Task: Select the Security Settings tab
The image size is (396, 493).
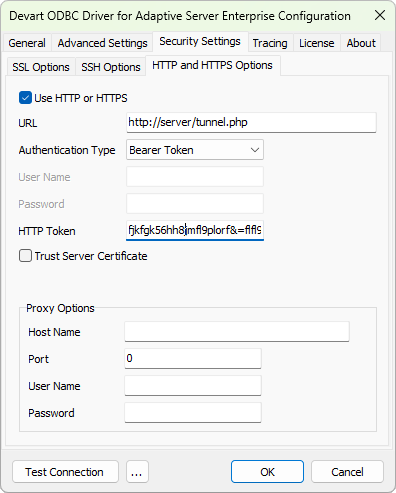Action: pos(200,41)
